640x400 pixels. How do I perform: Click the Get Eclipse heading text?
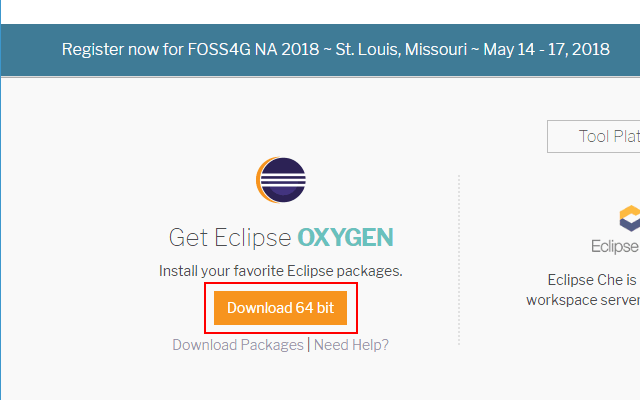click(x=230, y=238)
